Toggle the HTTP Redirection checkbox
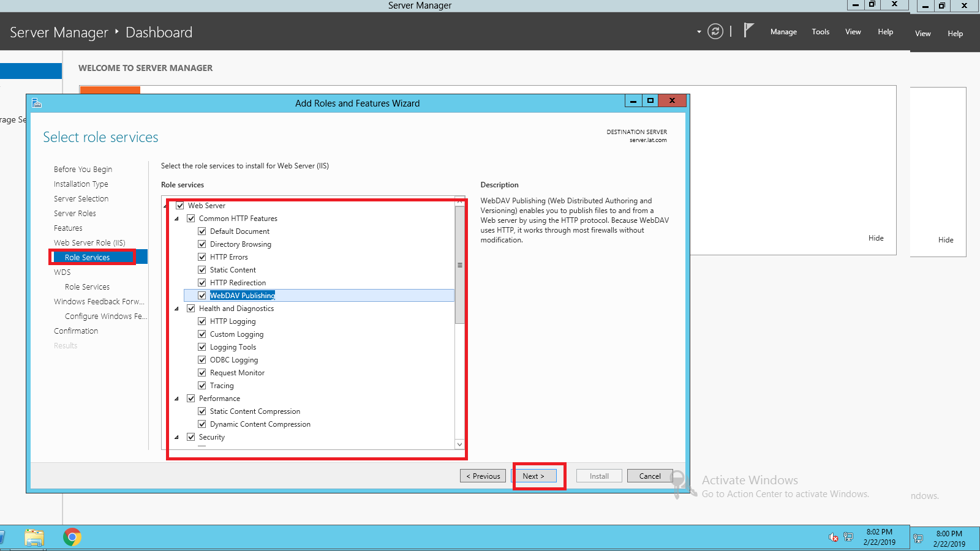 [202, 283]
